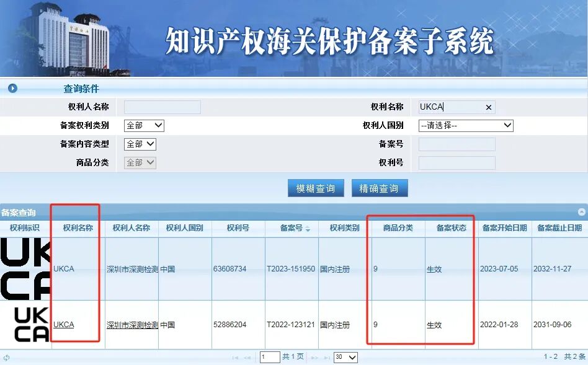Open the rows-per-page 30 dropdown
The image size is (588, 365).
coord(345,357)
